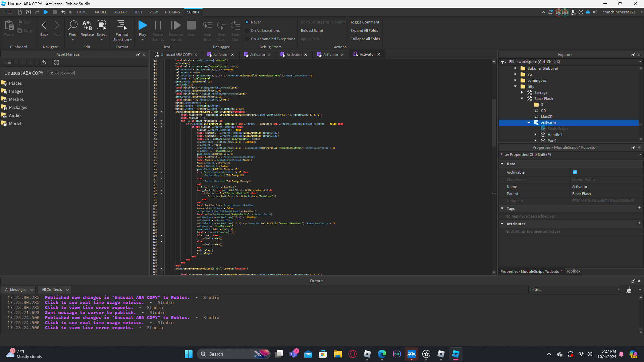This screenshot has height=362, width=644.
Task: Expand the Yu folder in Explorer
Action: (516, 74)
